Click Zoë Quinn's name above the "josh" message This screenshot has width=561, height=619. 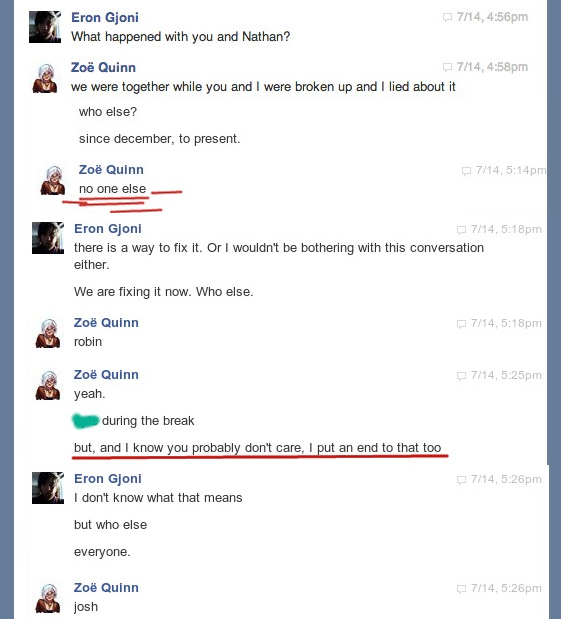pos(106,587)
